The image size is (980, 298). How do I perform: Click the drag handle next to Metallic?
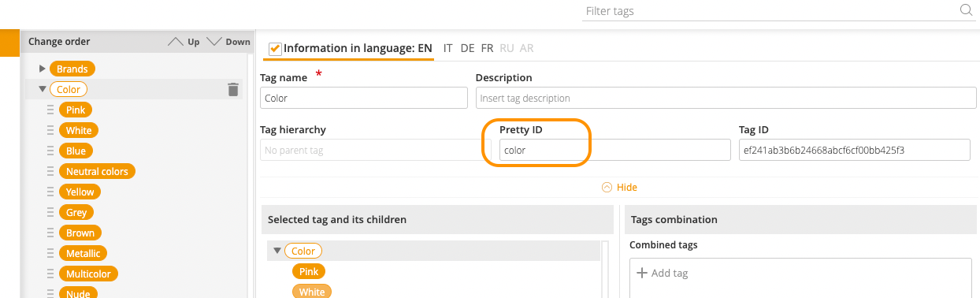pos(50,254)
